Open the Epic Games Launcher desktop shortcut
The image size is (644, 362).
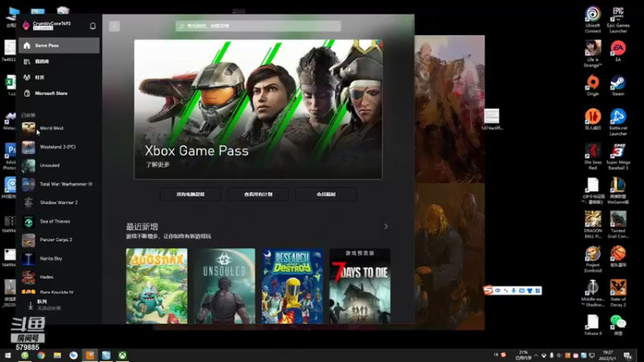coord(618,19)
